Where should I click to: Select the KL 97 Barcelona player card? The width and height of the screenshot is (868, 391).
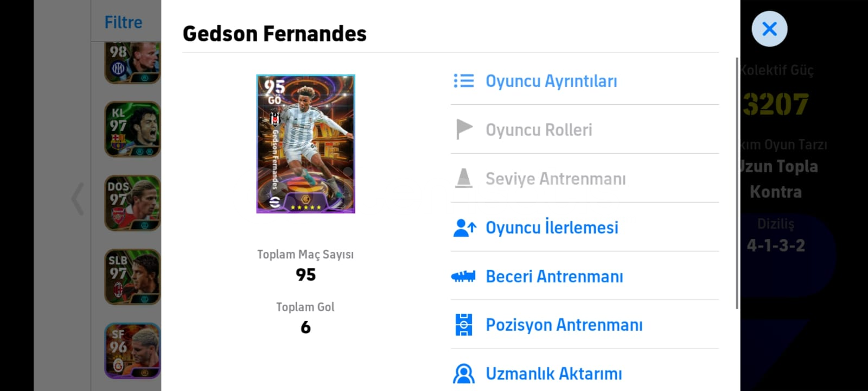pyautogui.click(x=132, y=129)
